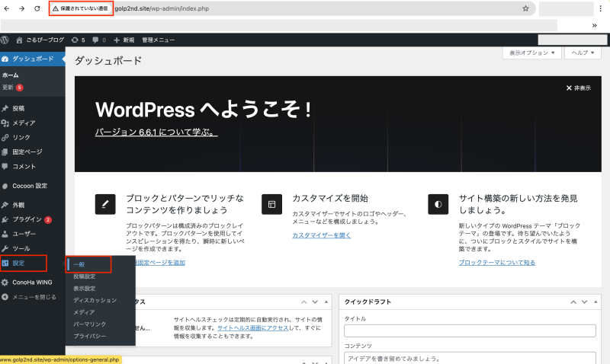Click the バージョン 6.6.1 について学ぶ link
This screenshot has height=364, width=610.
[x=156, y=132]
